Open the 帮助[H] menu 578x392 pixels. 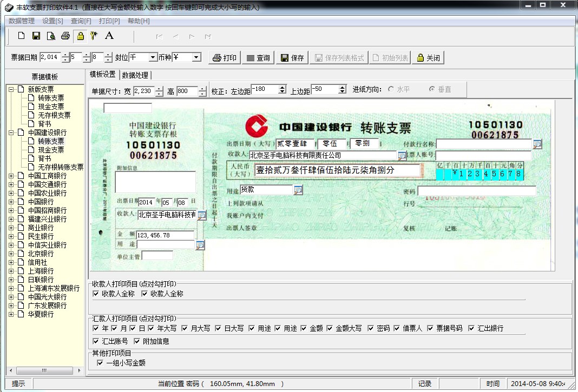pyautogui.click(x=139, y=21)
